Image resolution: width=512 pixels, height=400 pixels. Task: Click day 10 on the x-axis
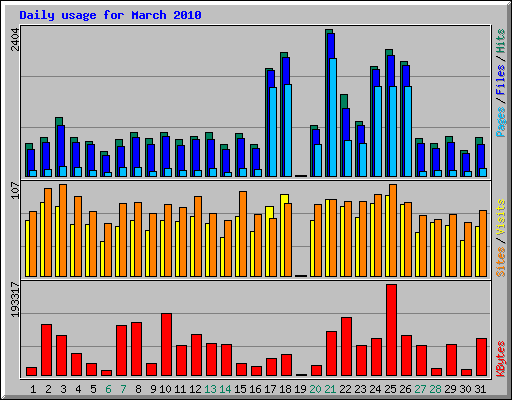[165, 389]
